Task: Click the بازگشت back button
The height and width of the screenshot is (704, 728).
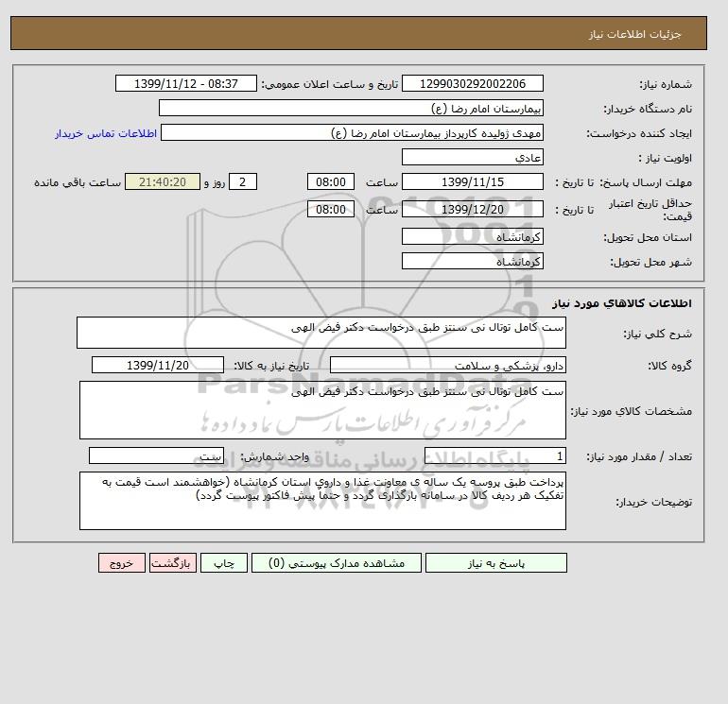Action: 173,563
